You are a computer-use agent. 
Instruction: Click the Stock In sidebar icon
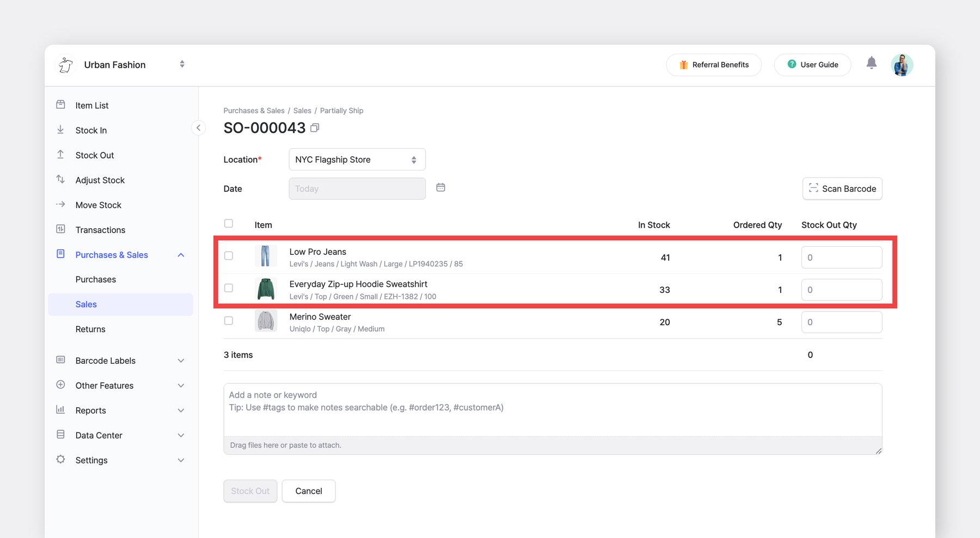click(60, 130)
